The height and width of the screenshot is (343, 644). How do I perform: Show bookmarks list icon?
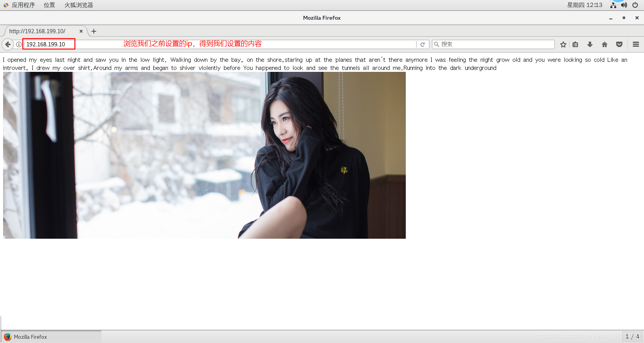[x=575, y=44]
